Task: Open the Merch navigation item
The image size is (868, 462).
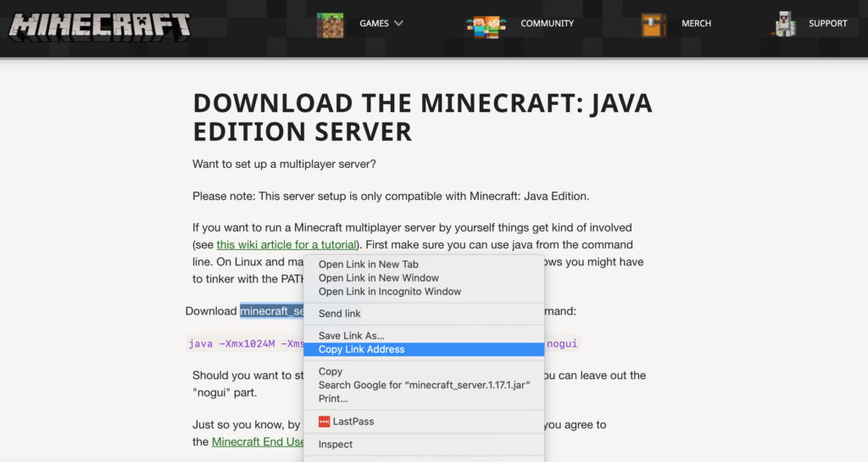Action: click(696, 24)
